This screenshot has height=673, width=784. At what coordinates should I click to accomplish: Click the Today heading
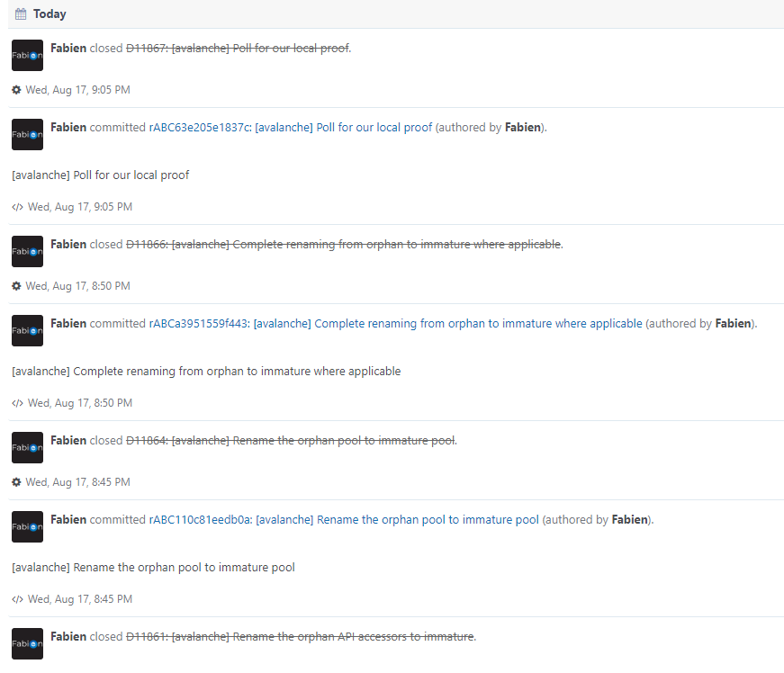[50, 14]
